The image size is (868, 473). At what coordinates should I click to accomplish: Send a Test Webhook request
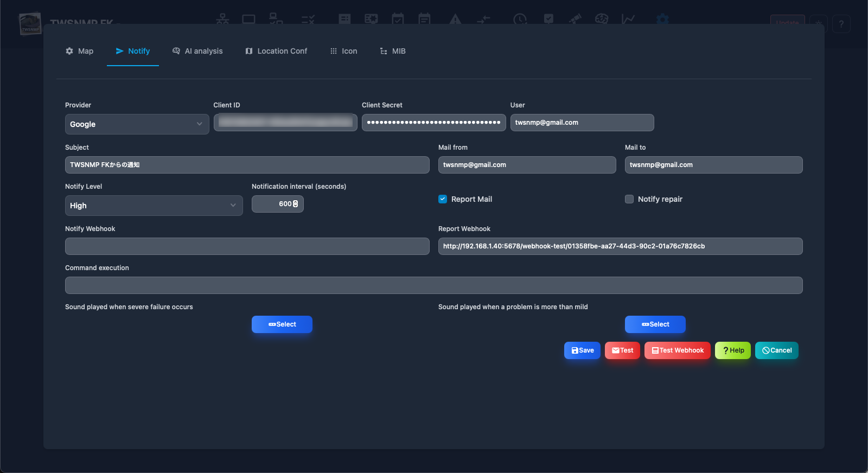point(677,350)
